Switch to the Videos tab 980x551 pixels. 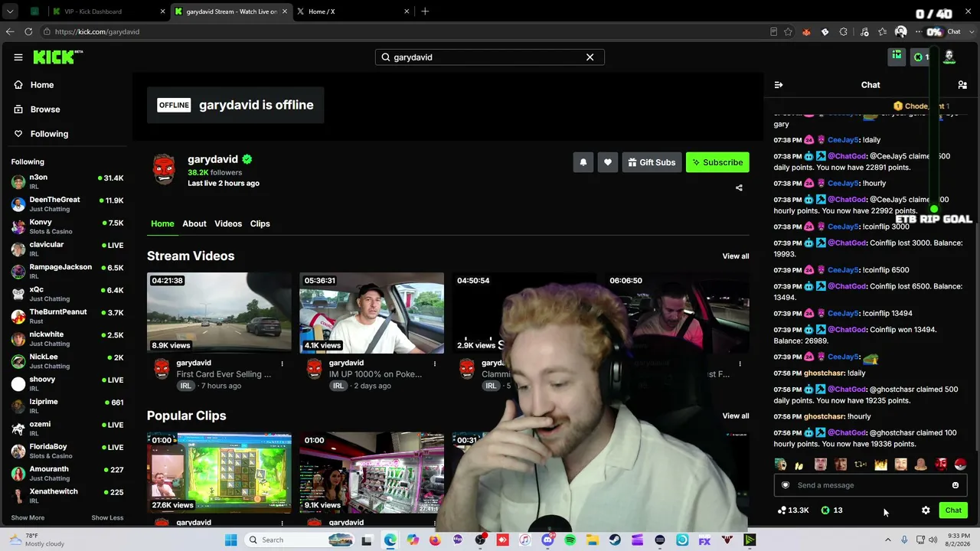[x=228, y=223]
